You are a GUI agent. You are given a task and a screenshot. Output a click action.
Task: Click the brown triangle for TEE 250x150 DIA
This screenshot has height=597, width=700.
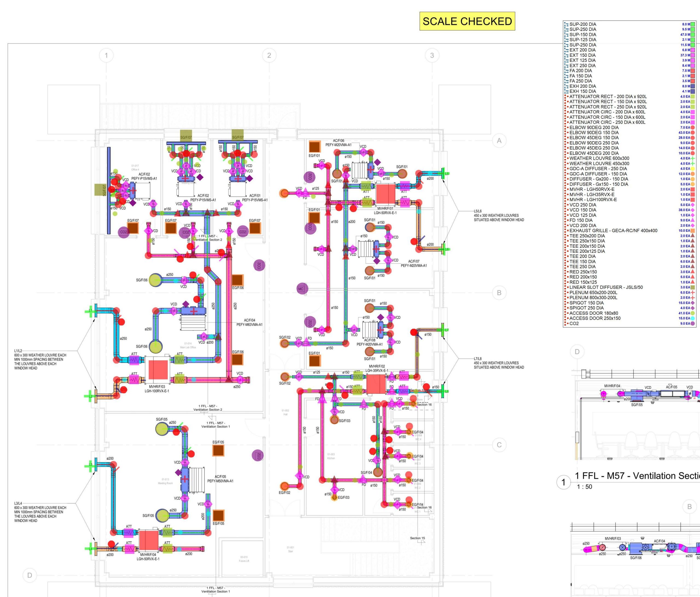(x=693, y=241)
